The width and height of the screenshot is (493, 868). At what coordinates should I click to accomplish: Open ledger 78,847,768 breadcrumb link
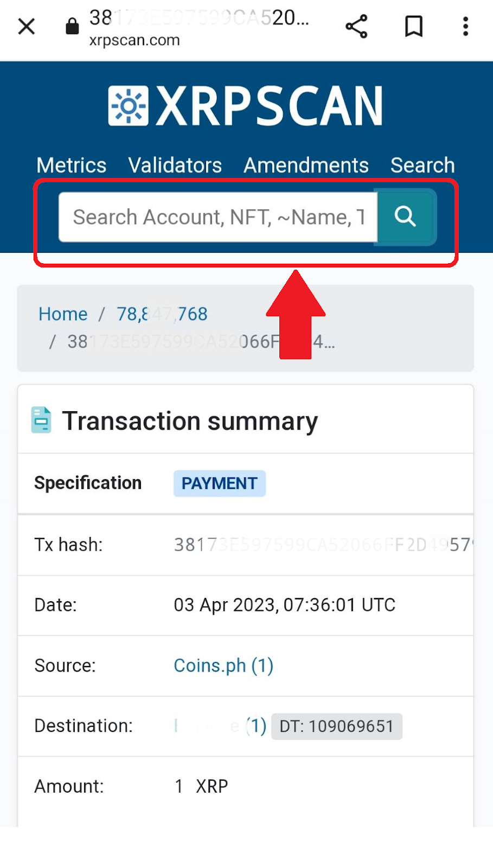(x=162, y=314)
